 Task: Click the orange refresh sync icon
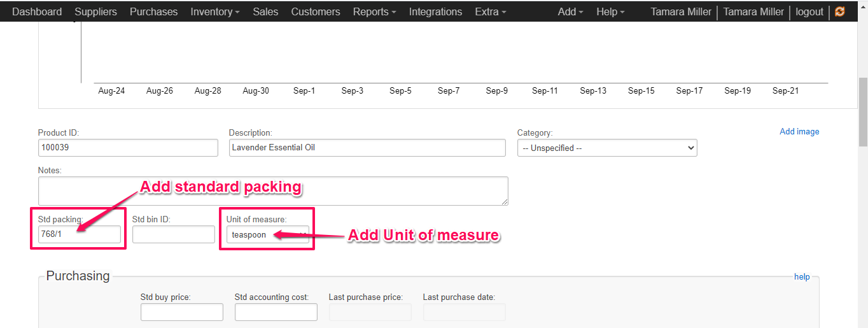(840, 11)
